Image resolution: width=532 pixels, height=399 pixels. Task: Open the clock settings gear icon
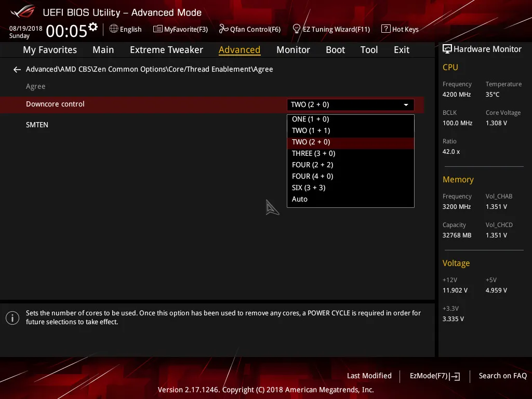[x=93, y=27]
